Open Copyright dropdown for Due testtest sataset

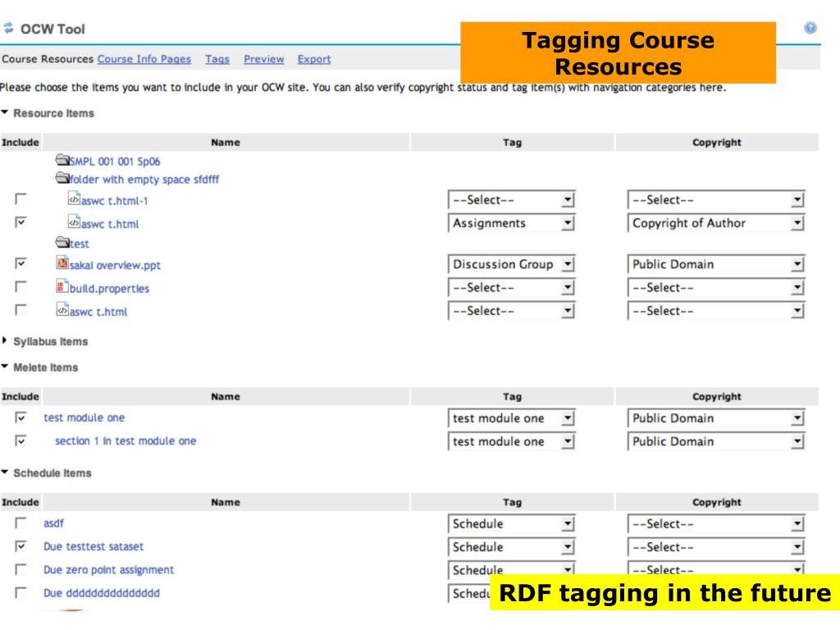coord(715,547)
